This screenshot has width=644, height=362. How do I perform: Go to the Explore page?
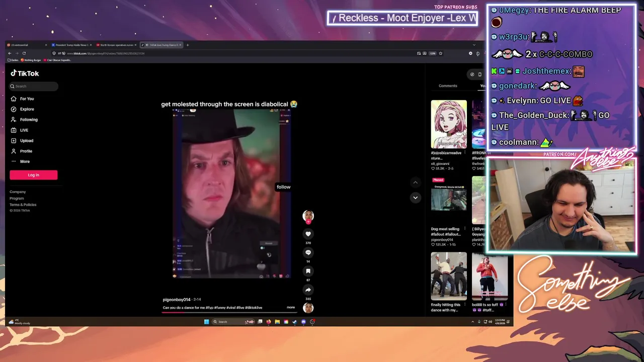tap(23, 109)
